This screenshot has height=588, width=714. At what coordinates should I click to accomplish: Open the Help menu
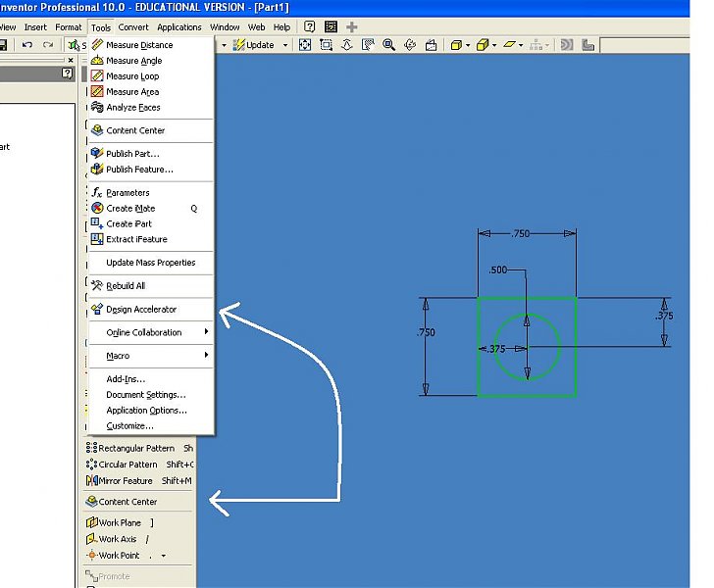[x=281, y=27]
